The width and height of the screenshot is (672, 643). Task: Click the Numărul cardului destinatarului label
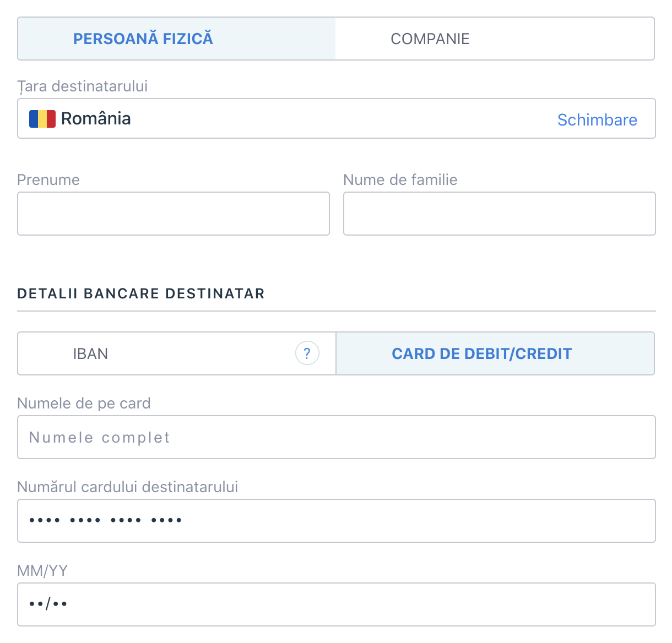click(128, 487)
